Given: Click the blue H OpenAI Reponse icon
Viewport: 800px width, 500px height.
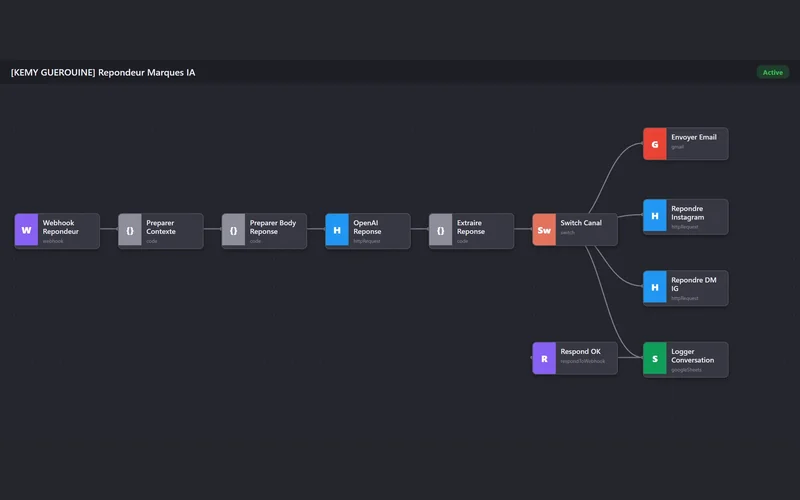Looking at the screenshot, I should 337,230.
